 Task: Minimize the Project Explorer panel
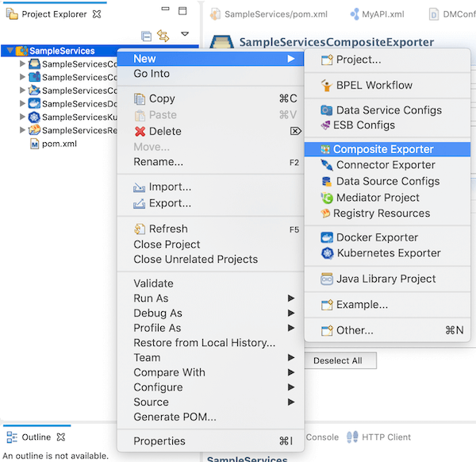[165, 9]
